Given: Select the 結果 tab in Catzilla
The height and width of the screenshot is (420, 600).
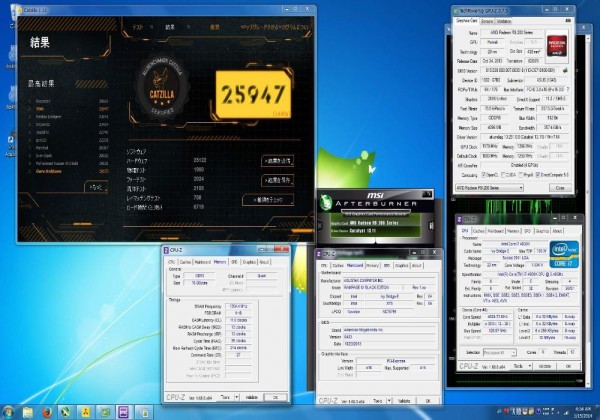Looking at the screenshot, I should point(170,27).
